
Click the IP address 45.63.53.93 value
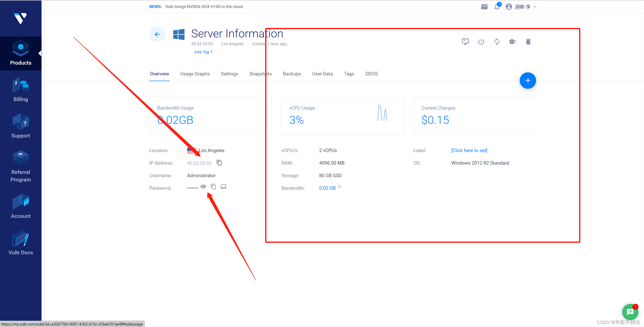coord(199,163)
